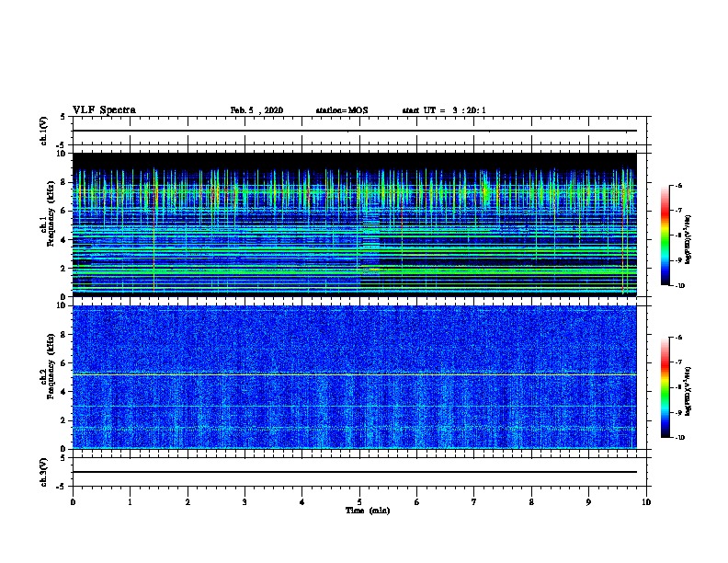Click the "start UT = 3 : 20: 1" text

444,110
